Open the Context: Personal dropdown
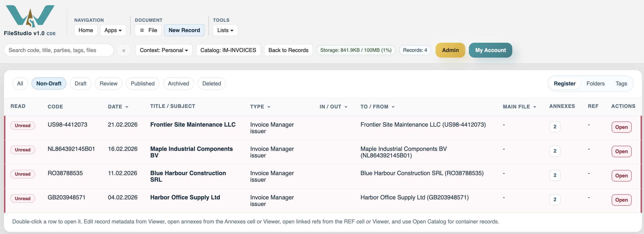 pyautogui.click(x=164, y=50)
